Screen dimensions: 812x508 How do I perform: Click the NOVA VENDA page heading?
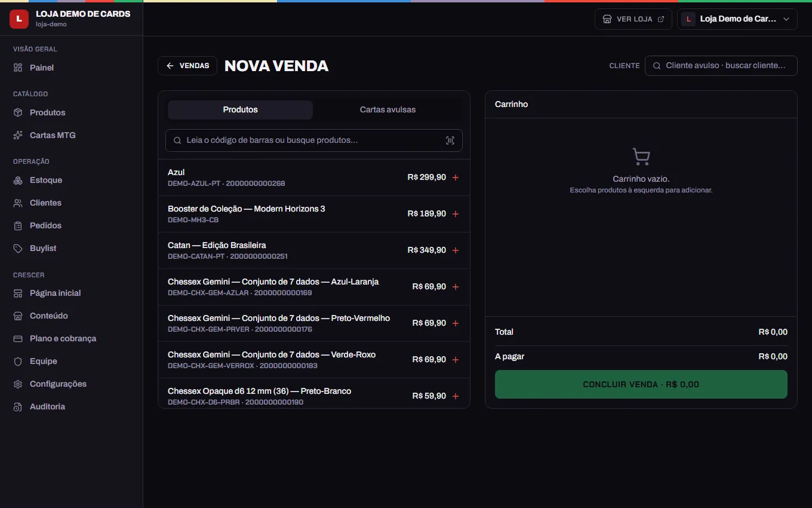[x=276, y=66]
